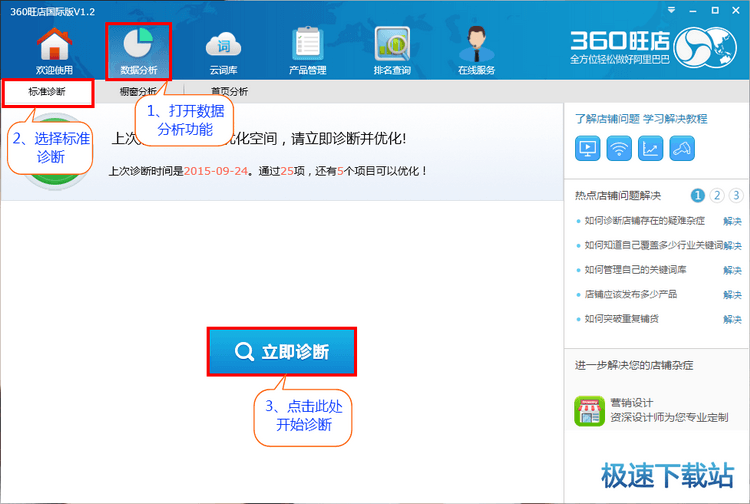The height and width of the screenshot is (504, 750).
Task: Open the 云词库 cloud icon
Action: (x=223, y=46)
